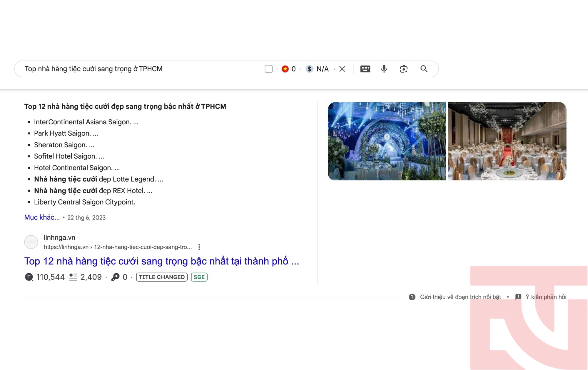Click the linhnga.vn site name
The image size is (588, 370).
59,237
